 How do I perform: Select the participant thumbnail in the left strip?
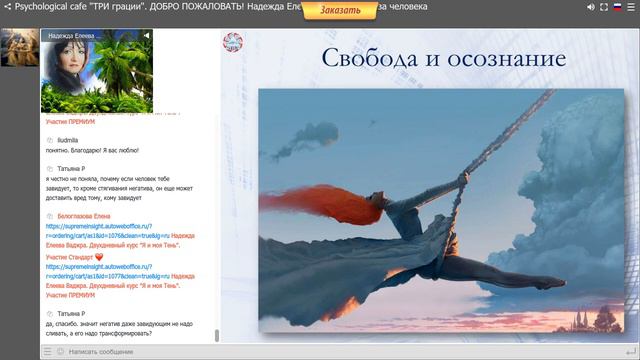click(x=20, y=48)
